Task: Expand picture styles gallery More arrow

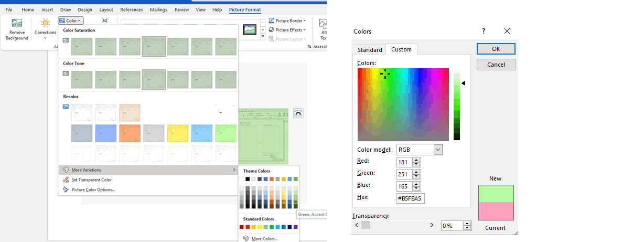Action: (262, 37)
